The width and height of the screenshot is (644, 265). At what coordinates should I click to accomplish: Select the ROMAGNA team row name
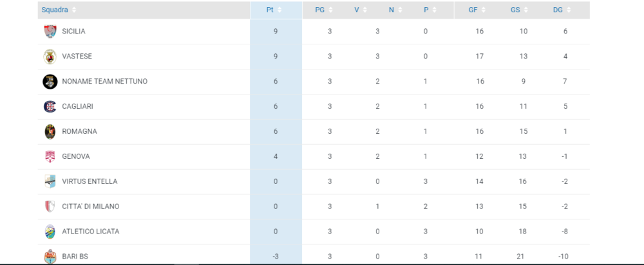(79, 132)
